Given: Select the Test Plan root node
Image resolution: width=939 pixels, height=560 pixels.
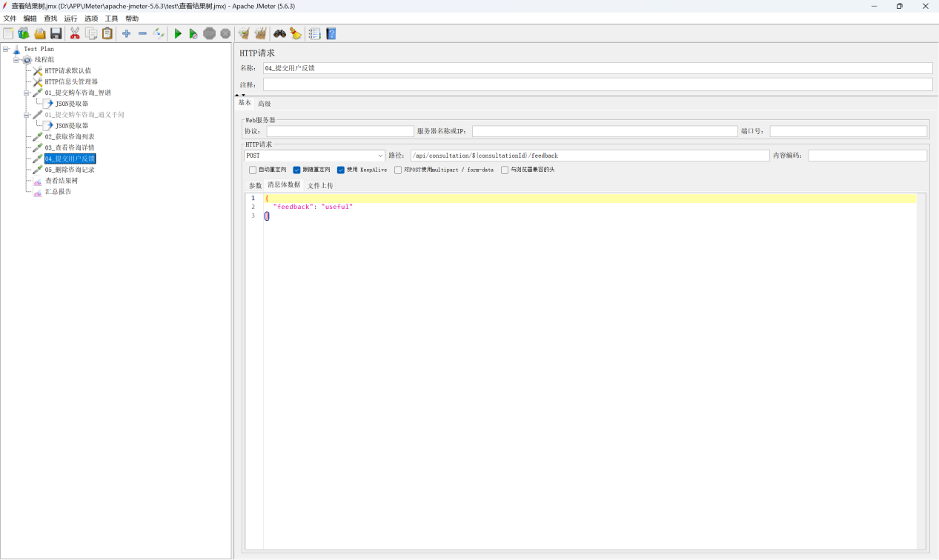Looking at the screenshot, I should pos(39,49).
